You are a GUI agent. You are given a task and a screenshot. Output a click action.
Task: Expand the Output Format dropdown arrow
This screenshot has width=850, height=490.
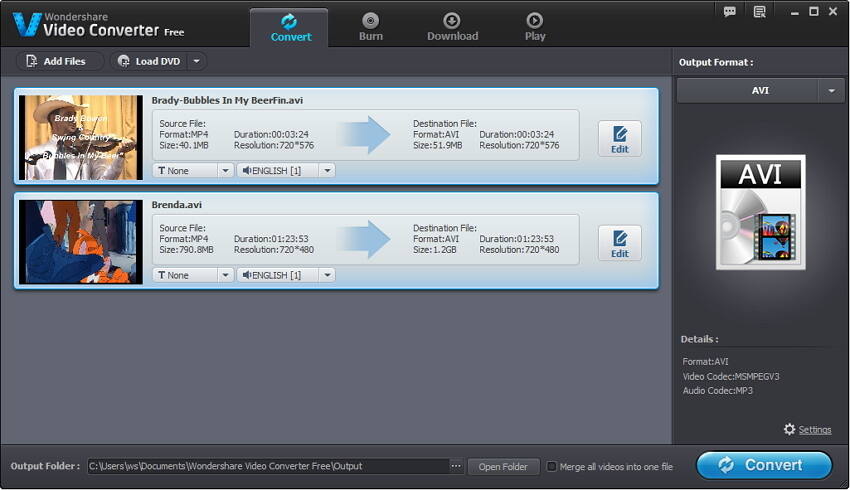pyautogui.click(x=832, y=91)
